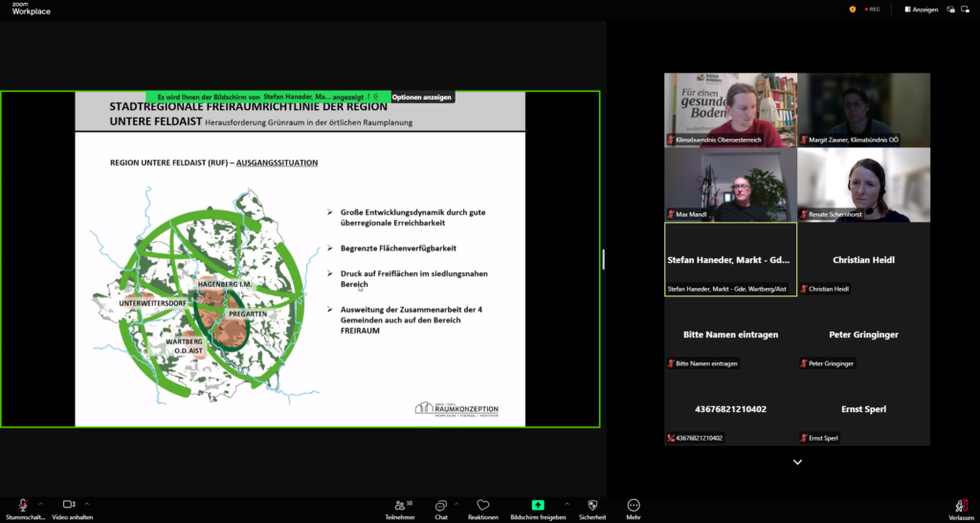Open the Chat panel
980x523 pixels.
point(441,505)
